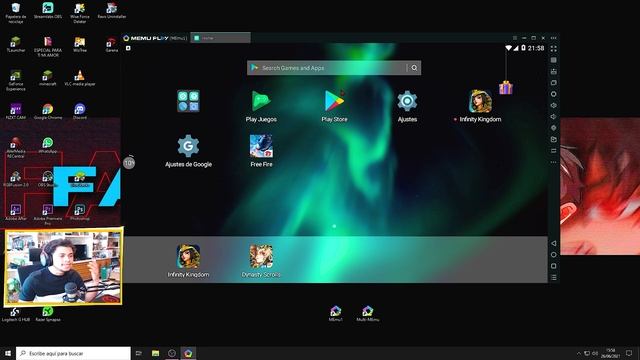Open Garena desktop shortcut
640x360 pixels.
coord(111,44)
